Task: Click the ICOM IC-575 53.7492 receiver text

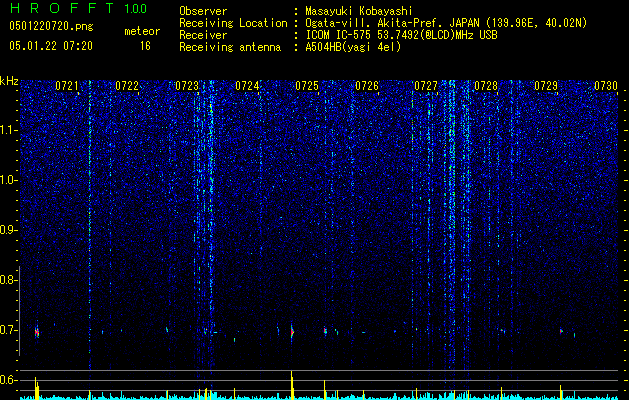Action: (x=401, y=35)
